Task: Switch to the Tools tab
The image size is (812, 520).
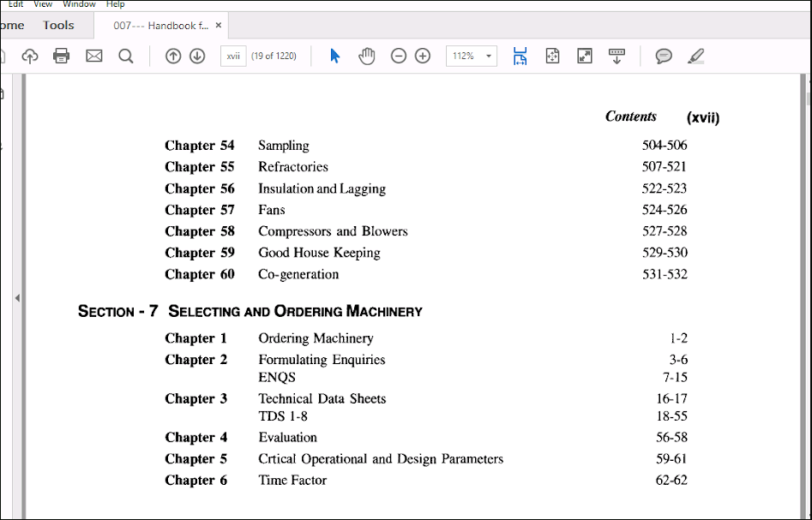Action: pos(58,26)
